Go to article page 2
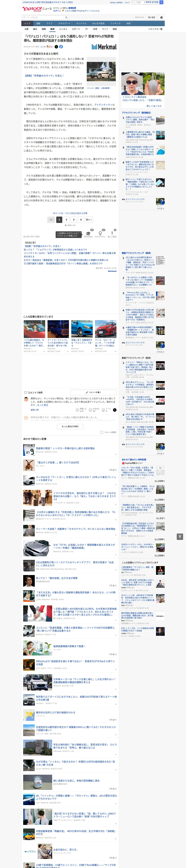This screenshot has height=868, width=186. [x=66, y=220]
